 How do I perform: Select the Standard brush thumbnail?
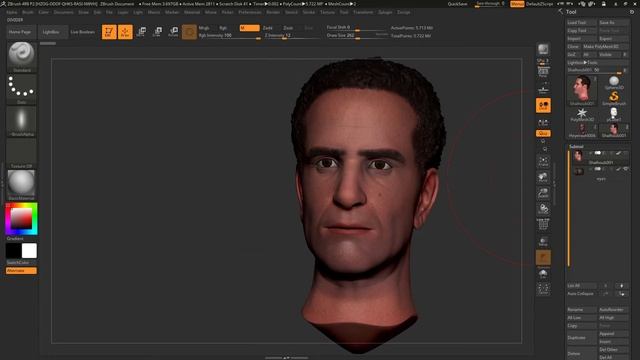21,57
